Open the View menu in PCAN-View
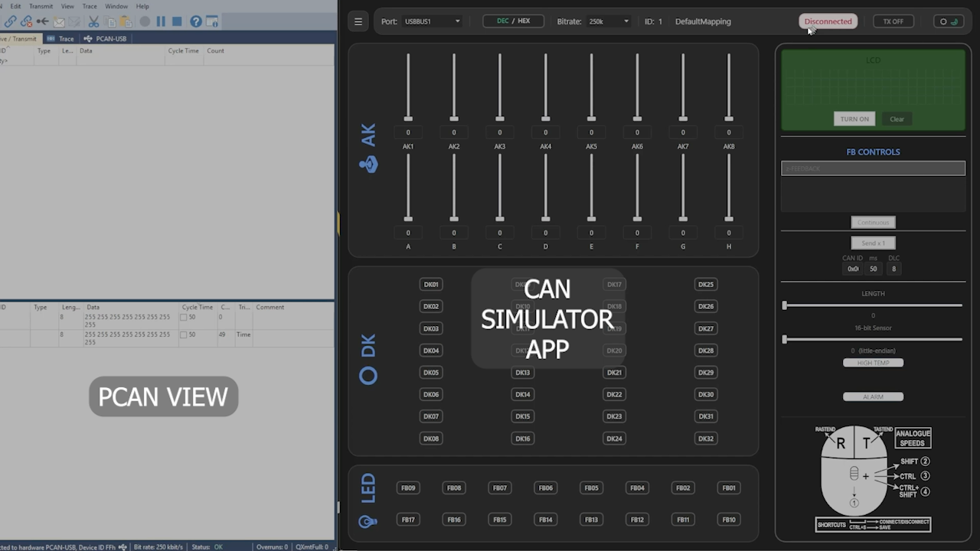 (67, 6)
